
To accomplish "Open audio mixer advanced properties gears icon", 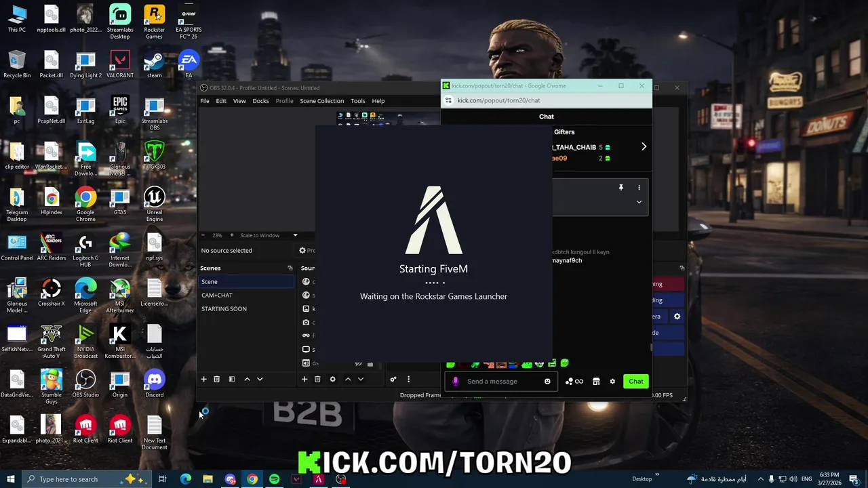I will click(x=393, y=380).
